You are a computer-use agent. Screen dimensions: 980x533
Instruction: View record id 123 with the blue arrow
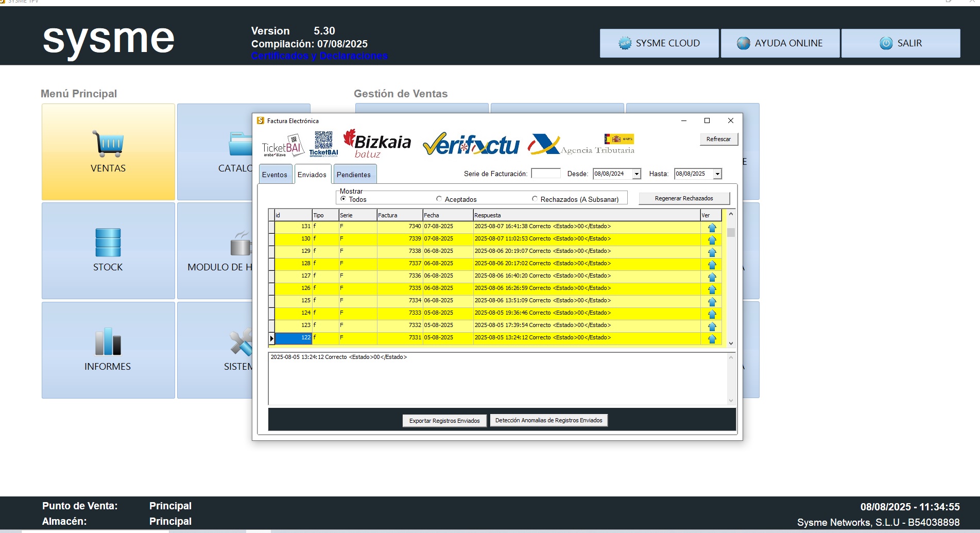point(712,326)
